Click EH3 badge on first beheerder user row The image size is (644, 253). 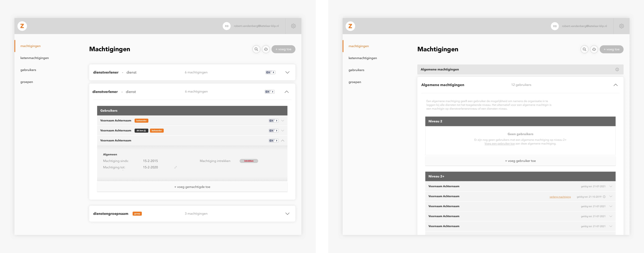(x=274, y=121)
